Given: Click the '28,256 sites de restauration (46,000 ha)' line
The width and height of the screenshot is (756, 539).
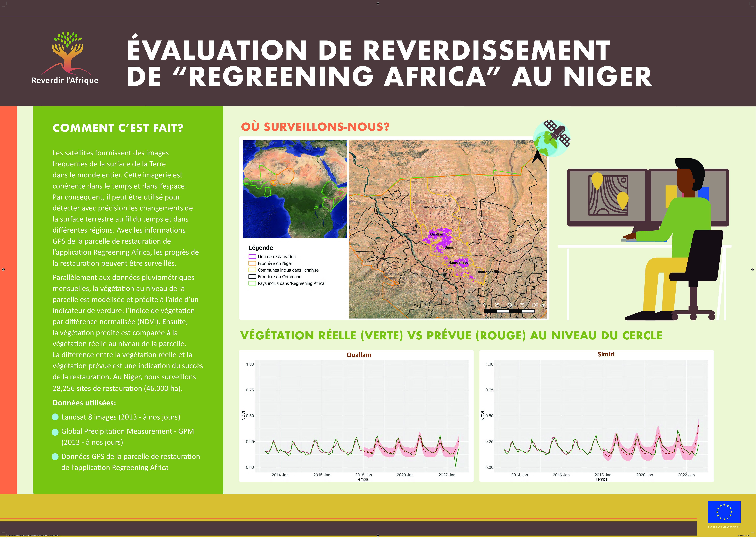Looking at the screenshot, I should [x=117, y=388].
